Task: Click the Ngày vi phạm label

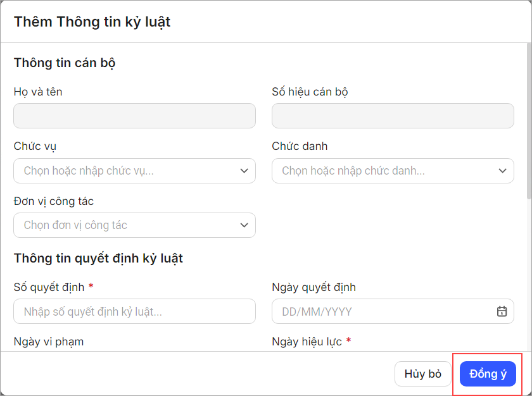Action: click(x=49, y=342)
